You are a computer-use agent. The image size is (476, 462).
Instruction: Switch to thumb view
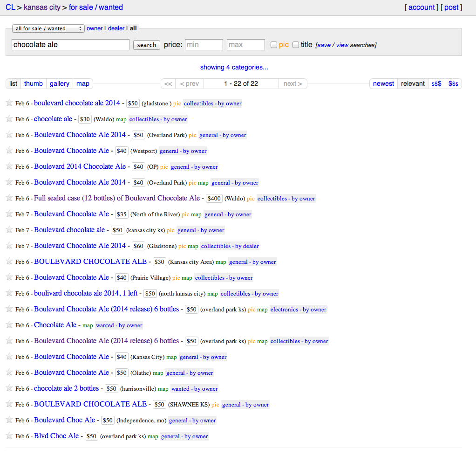tap(34, 83)
